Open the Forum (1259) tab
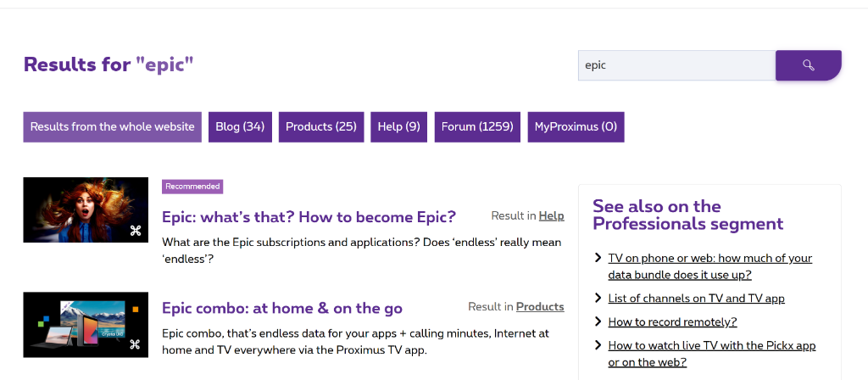Image resolution: width=868 pixels, height=380 pixels. [477, 127]
